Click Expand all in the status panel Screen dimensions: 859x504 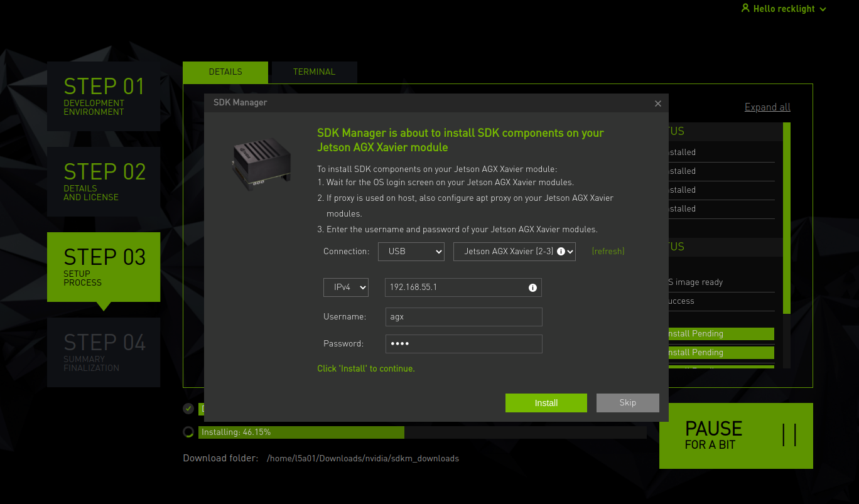[x=767, y=107]
